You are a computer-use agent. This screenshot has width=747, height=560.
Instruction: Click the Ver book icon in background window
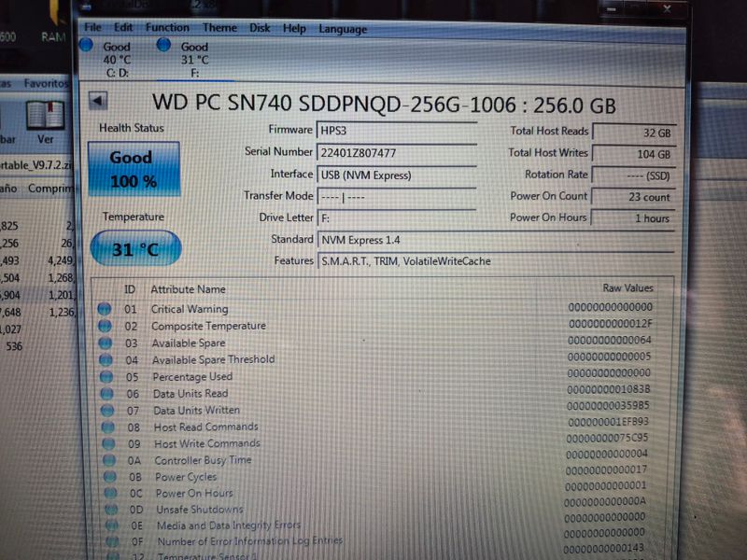tap(45, 115)
